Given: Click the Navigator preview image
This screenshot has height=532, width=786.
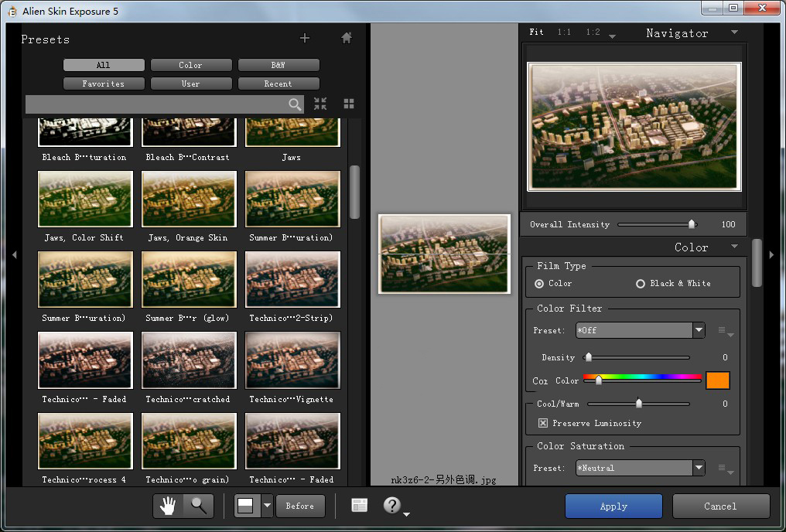Looking at the screenshot, I should click(634, 127).
